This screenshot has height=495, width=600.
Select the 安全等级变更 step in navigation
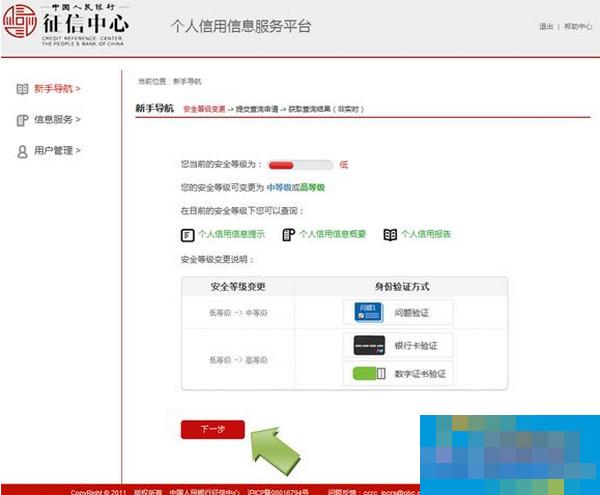[203, 108]
